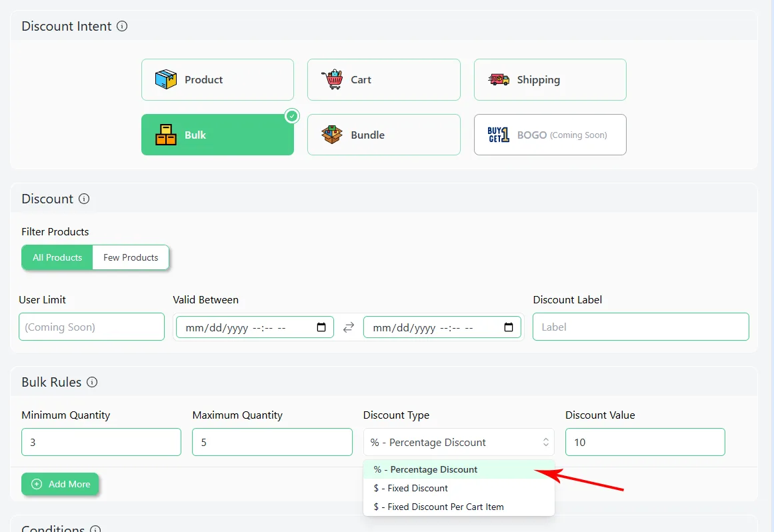Viewport: 774px width, 532px height.
Task: Click the Bundle package icon
Action: pyautogui.click(x=332, y=135)
